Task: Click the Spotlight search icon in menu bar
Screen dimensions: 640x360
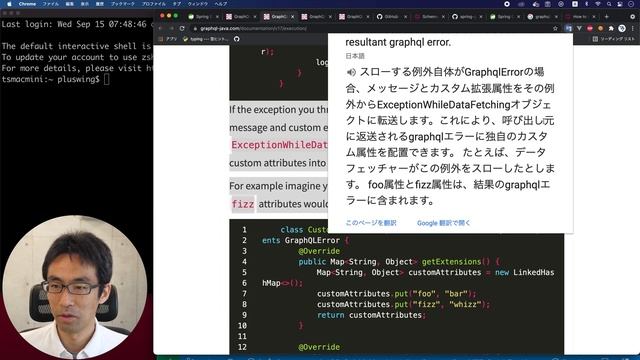Action: [x=609, y=4]
